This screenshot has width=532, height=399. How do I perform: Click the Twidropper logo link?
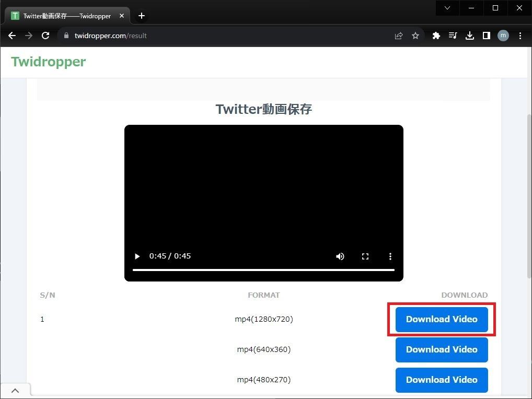[49, 62]
